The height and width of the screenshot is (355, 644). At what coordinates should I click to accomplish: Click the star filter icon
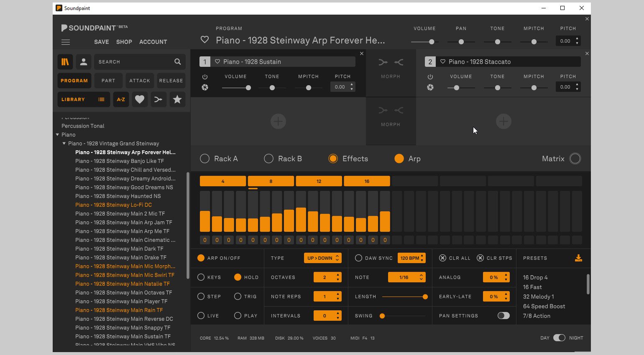point(177,99)
